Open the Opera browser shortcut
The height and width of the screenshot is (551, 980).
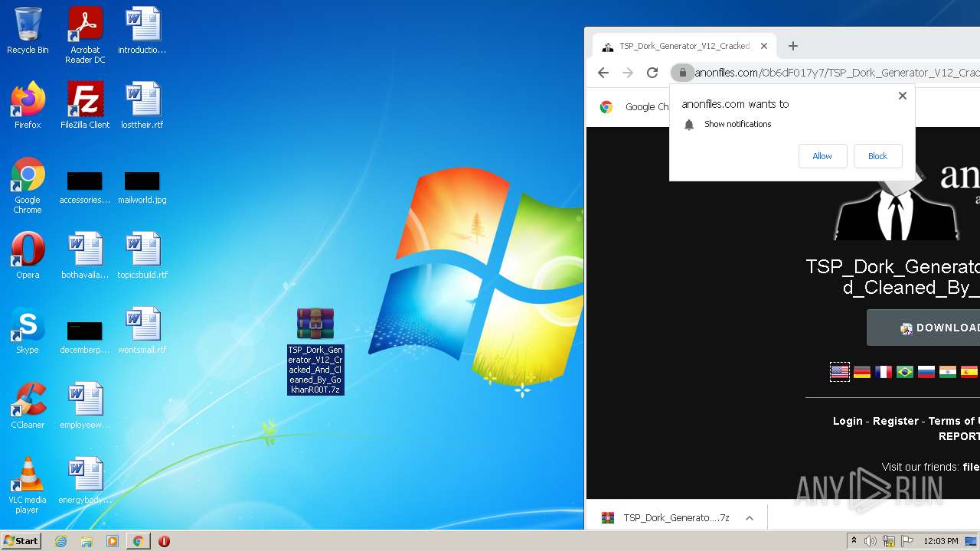coord(28,256)
